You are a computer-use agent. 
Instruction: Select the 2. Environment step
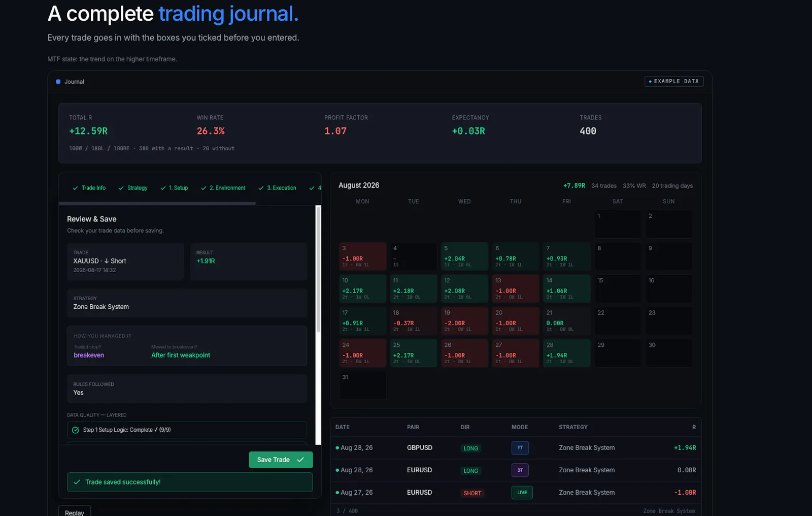[x=223, y=188]
